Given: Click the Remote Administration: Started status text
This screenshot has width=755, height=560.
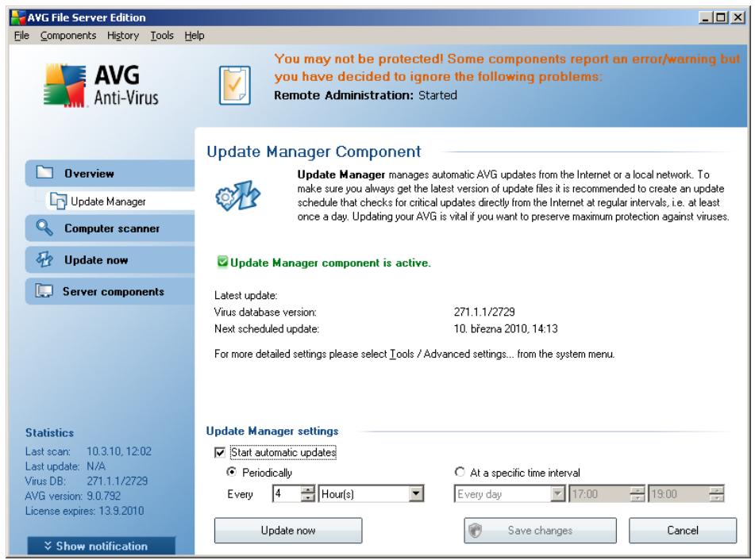Looking at the screenshot, I should tap(365, 95).
